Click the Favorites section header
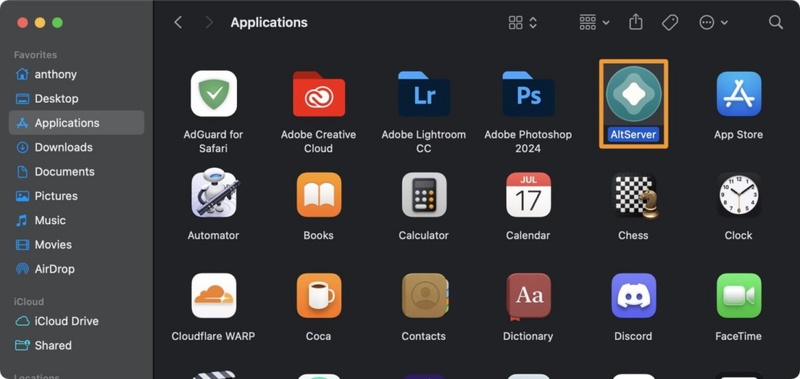The image size is (800, 379). tap(35, 55)
